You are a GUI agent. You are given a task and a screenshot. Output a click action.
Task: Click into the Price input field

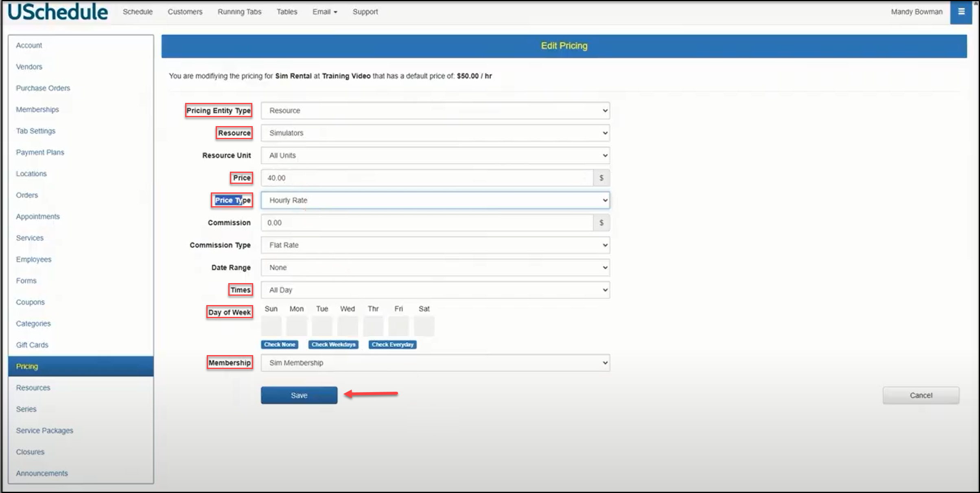click(427, 178)
